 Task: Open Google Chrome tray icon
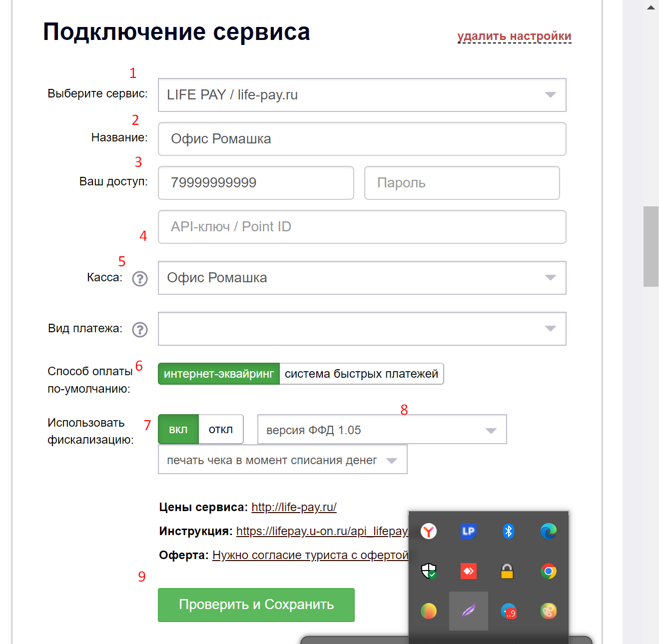[548, 571]
